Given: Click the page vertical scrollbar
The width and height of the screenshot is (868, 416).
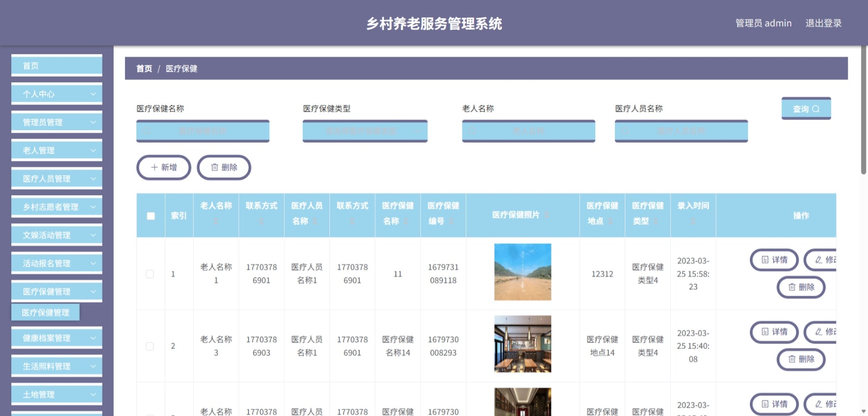Looking at the screenshot, I should tap(864, 111).
